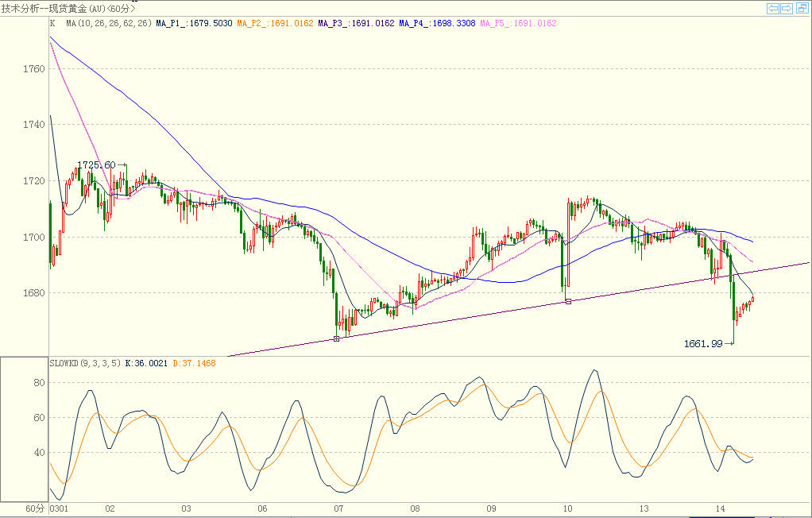This screenshot has height=518, width=812.
Task: Click the 1740 price axis label
Action: pyautogui.click(x=34, y=125)
